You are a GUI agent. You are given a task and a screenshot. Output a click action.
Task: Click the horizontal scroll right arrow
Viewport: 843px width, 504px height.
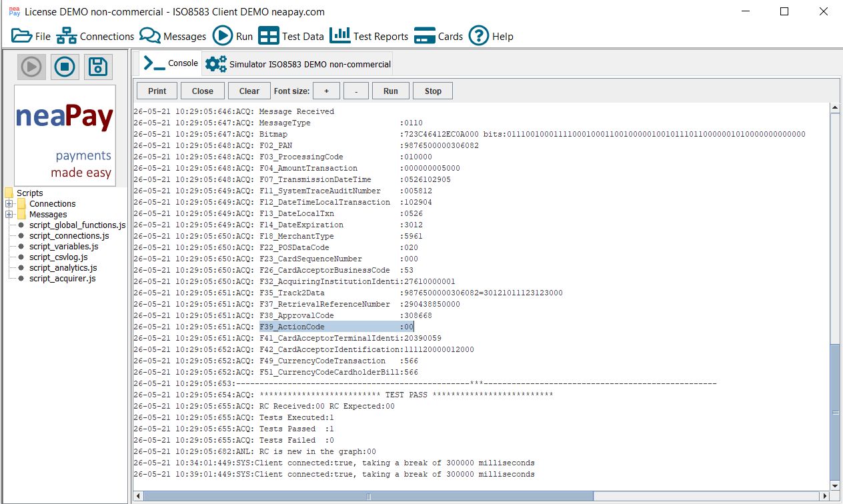(825, 496)
